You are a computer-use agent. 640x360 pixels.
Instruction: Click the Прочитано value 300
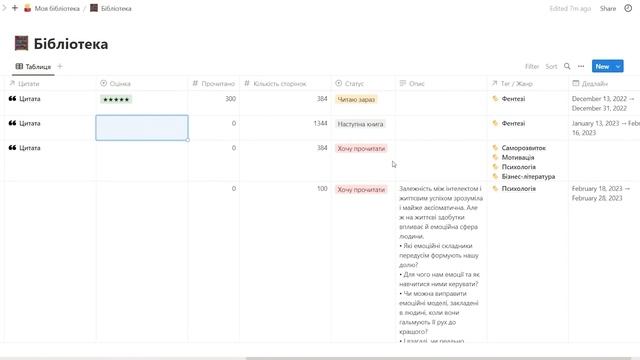(x=230, y=99)
